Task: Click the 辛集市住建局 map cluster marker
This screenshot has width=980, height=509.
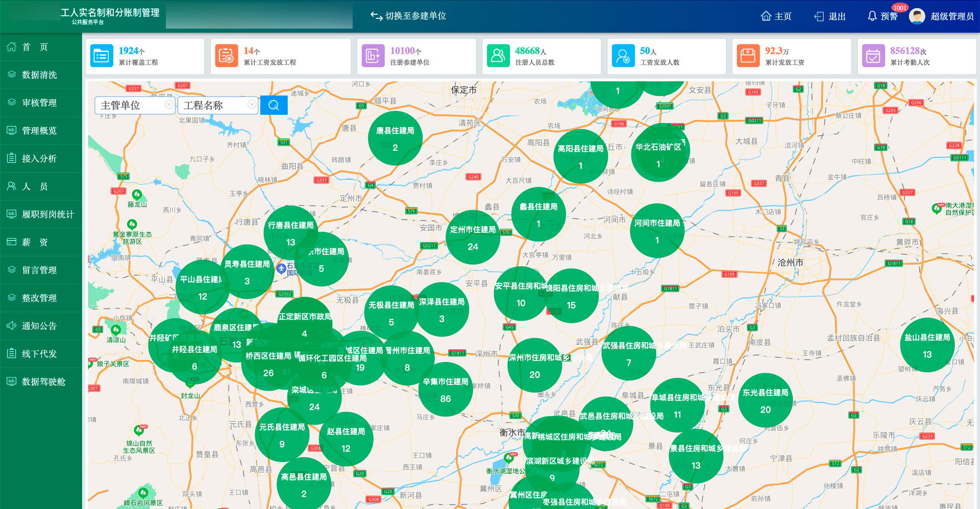Action: (x=445, y=390)
